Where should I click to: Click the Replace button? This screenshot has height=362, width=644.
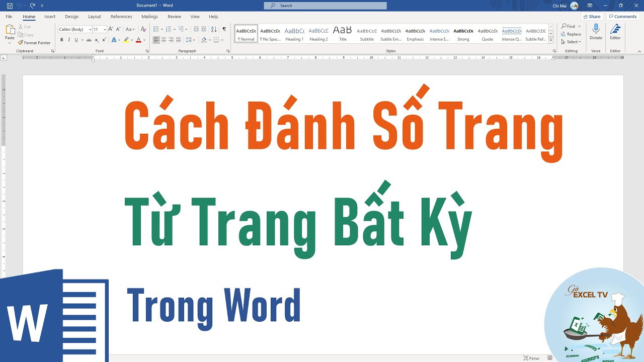pos(571,34)
